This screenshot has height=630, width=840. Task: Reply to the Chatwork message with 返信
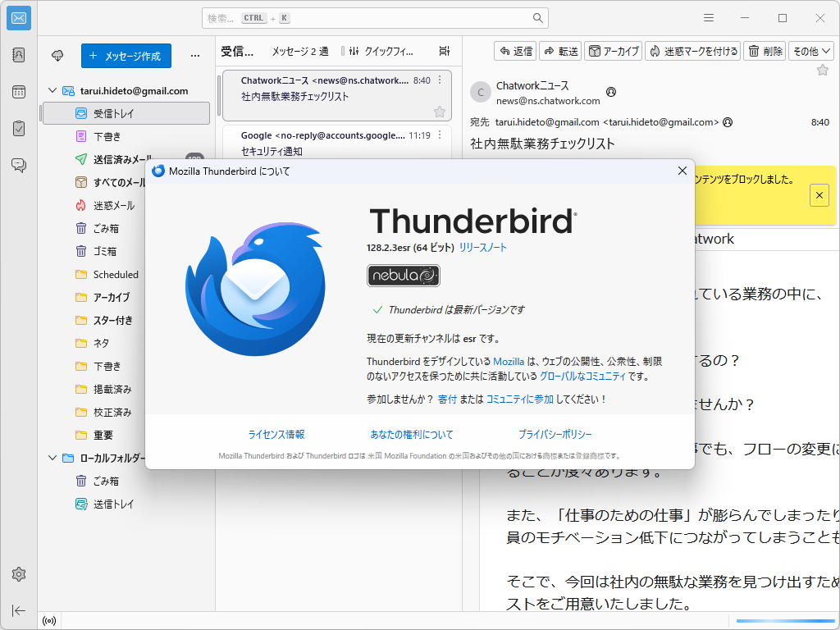515,50
